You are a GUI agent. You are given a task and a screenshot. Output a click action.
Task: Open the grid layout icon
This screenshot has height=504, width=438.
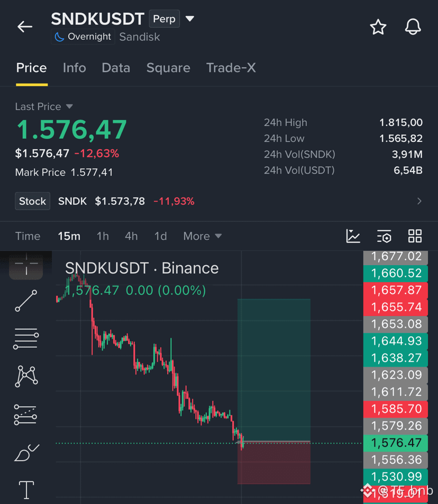[415, 236]
